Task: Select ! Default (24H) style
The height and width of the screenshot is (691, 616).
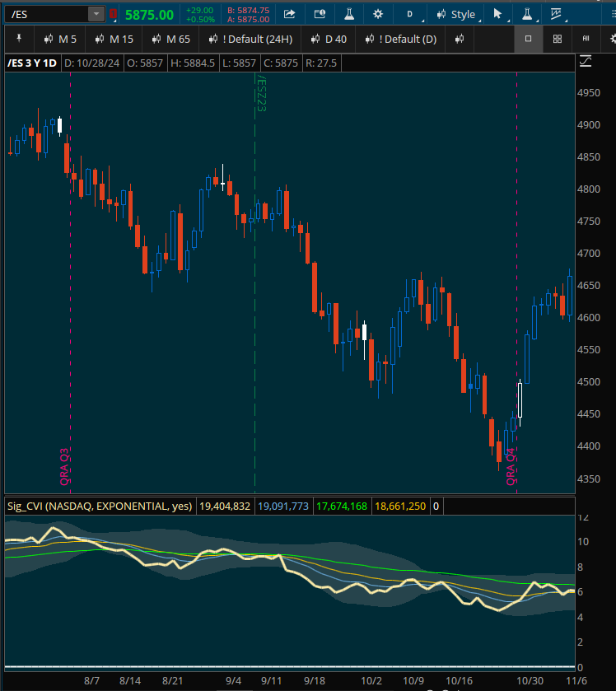Action: tap(250, 40)
